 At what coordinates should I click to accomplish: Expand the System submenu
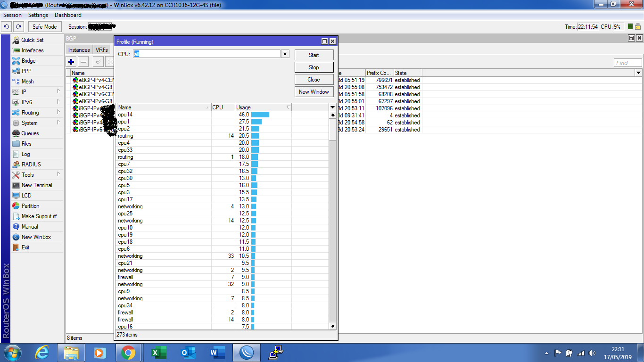click(37, 123)
